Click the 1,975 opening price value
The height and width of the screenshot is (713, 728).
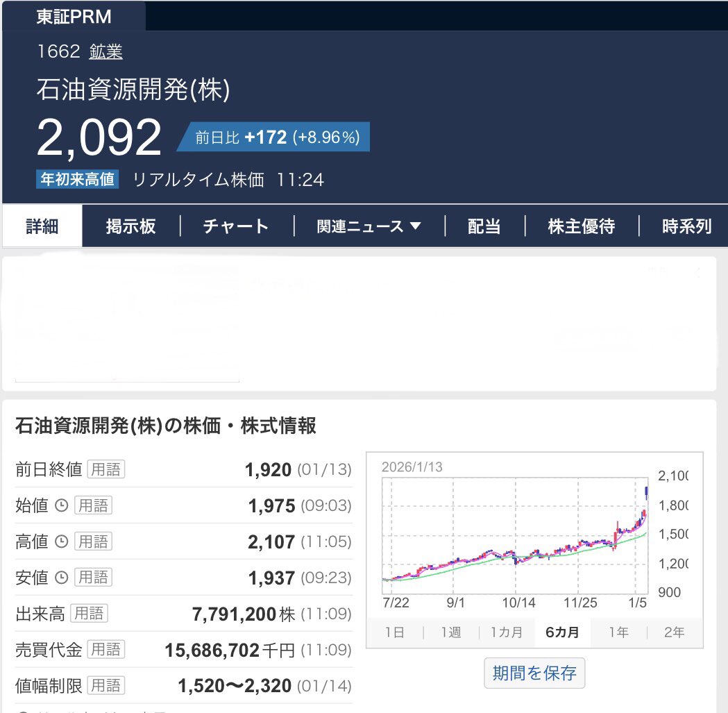coord(271,506)
